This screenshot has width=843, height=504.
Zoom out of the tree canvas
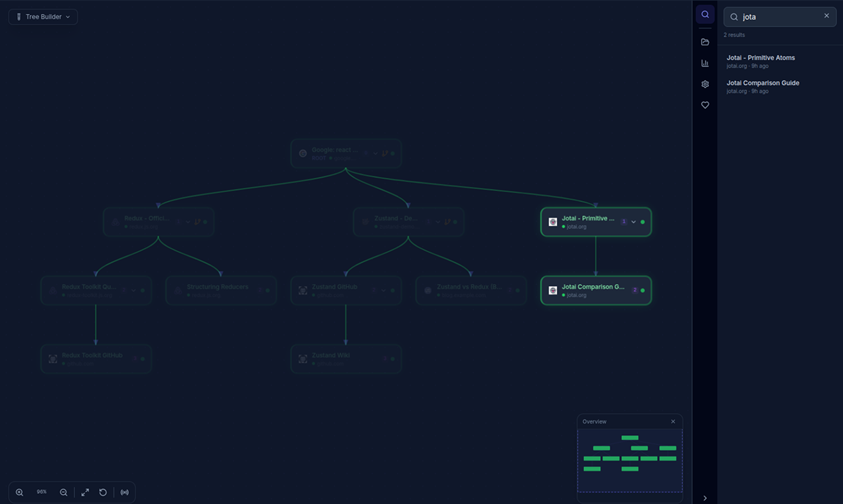[64, 492]
